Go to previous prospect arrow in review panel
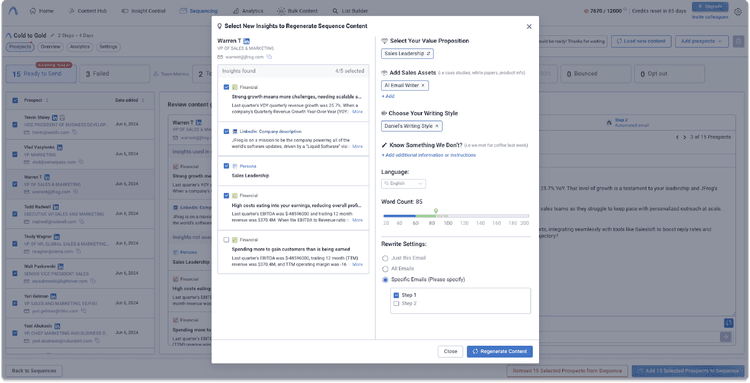This screenshot has height=383, width=750. click(x=678, y=137)
